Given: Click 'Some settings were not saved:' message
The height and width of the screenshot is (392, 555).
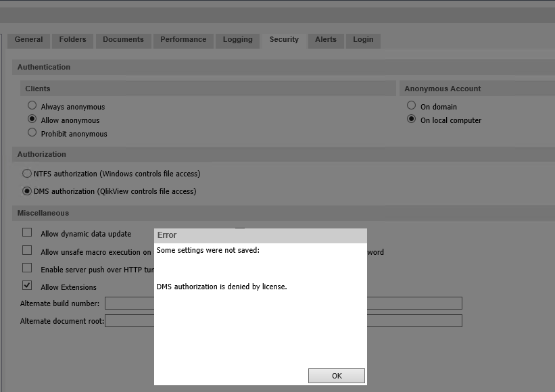Looking at the screenshot, I should pos(208,250).
